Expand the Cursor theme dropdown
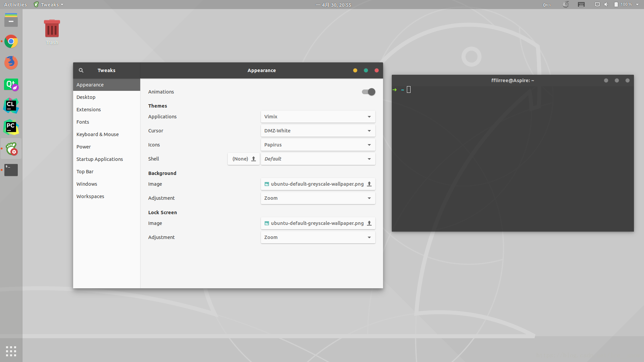644x362 pixels. 318,130
